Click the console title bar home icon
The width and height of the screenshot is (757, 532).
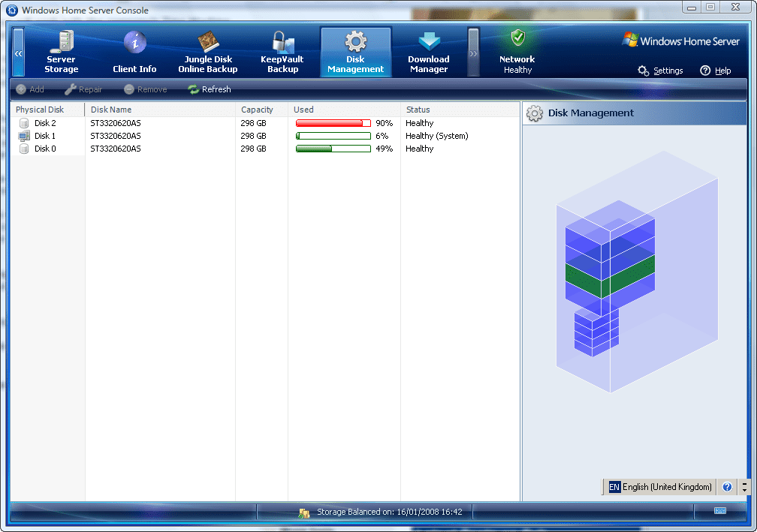[x=12, y=10]
